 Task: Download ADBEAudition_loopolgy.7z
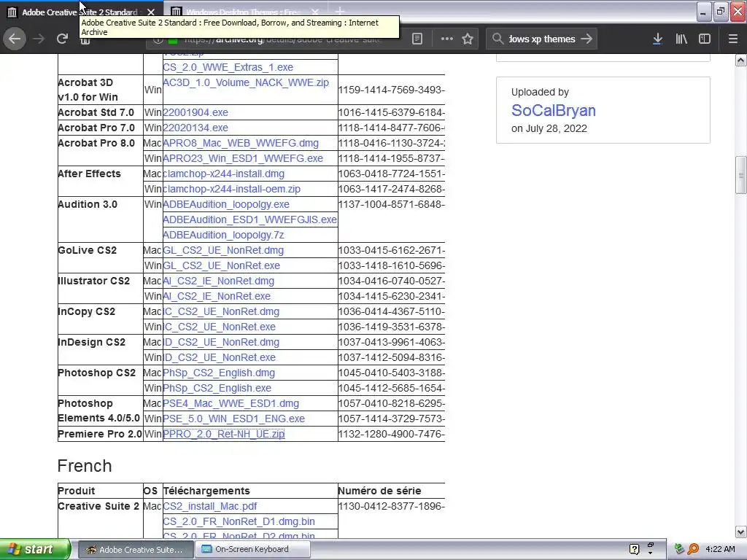(223, 235)
